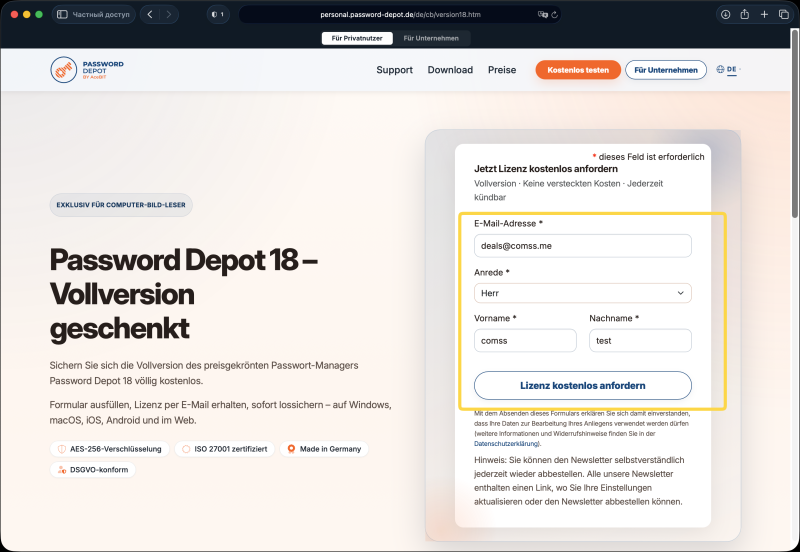The width and height of the screenshot is (800, 552).
Task: Open the Preise menu item
Action: (502, 70)
